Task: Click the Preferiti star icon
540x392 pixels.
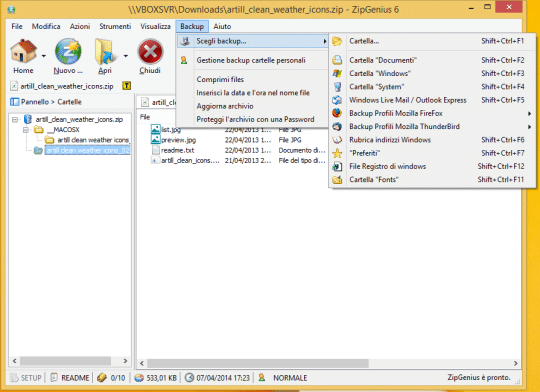Action: coord(337,153)
